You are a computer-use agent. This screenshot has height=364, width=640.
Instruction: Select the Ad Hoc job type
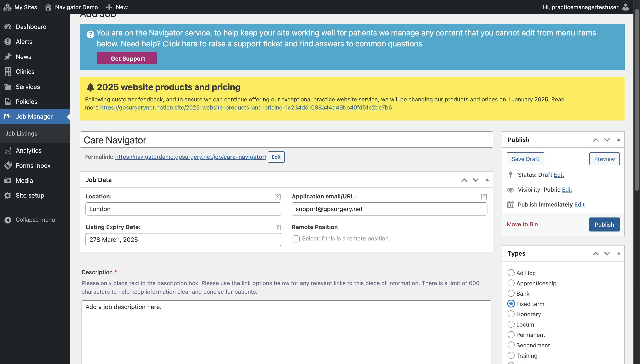511,273
